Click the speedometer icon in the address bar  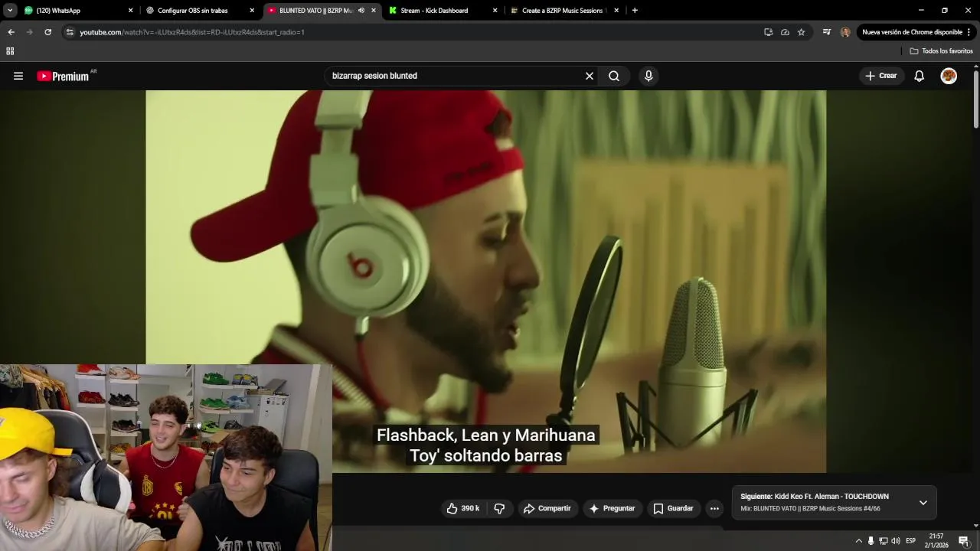[x=785, y=32]
